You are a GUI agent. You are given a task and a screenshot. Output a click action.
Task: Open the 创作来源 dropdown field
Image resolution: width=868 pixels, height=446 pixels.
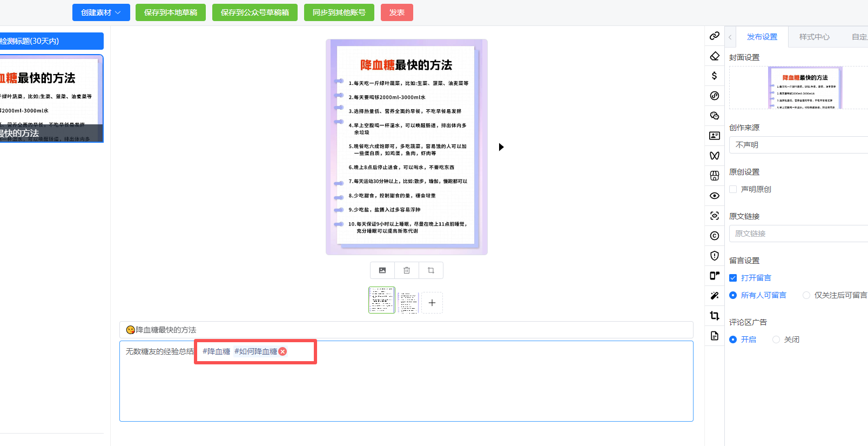(799, 145)
